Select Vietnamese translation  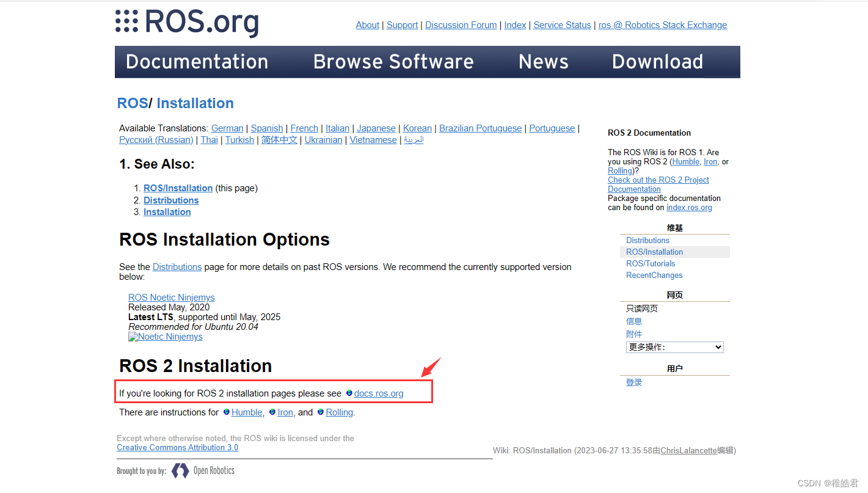tap(373, 140)
